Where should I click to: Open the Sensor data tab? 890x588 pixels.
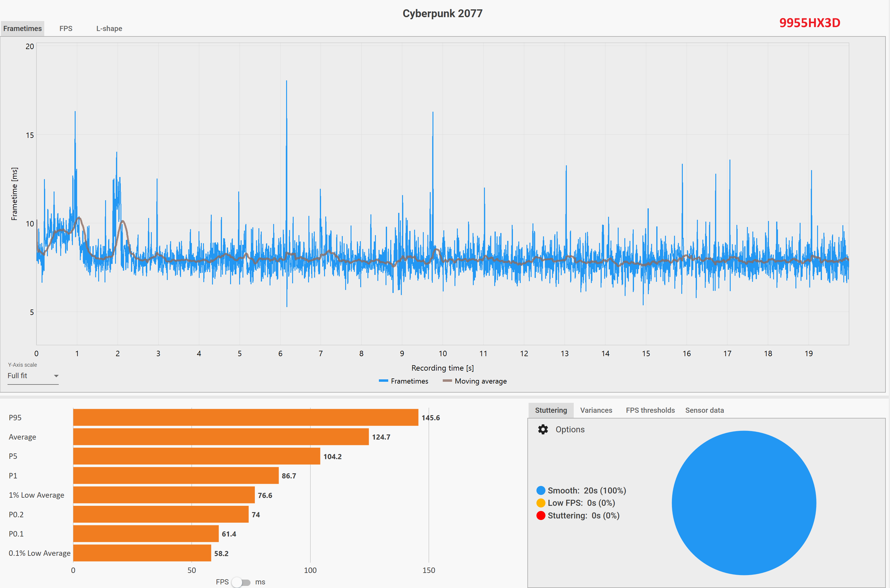coord(704,410)
